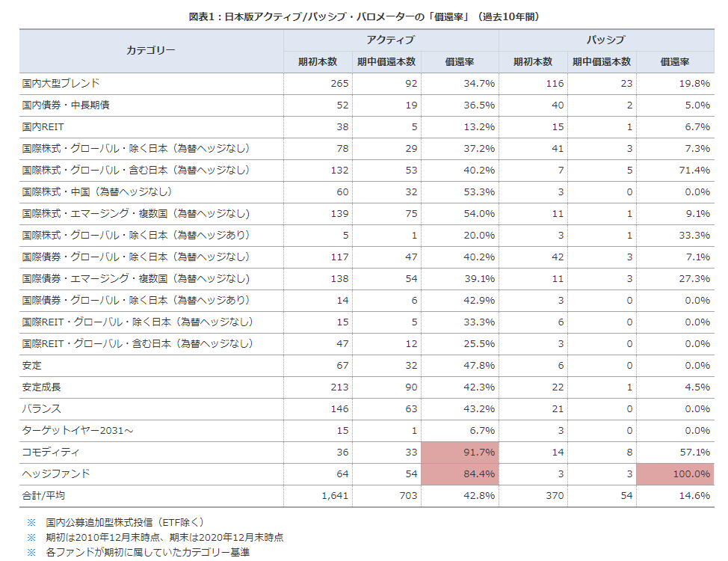Select the active rate 6.7%

click(482, 431)
